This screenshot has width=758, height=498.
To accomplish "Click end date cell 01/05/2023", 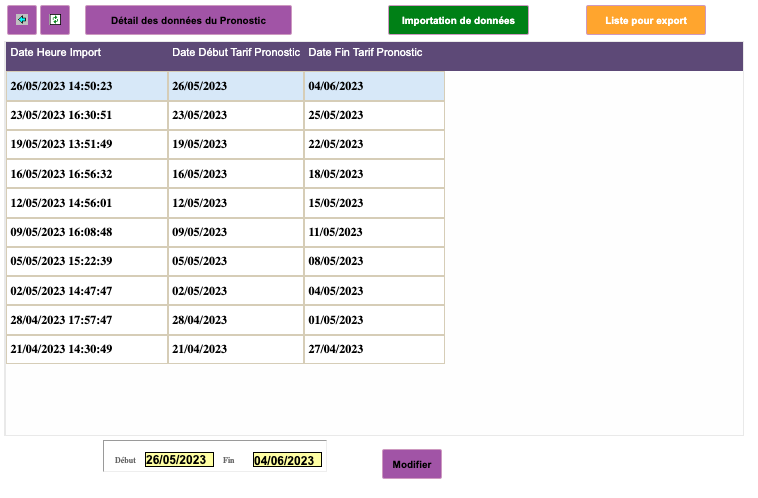I will [x=375, y=320].
